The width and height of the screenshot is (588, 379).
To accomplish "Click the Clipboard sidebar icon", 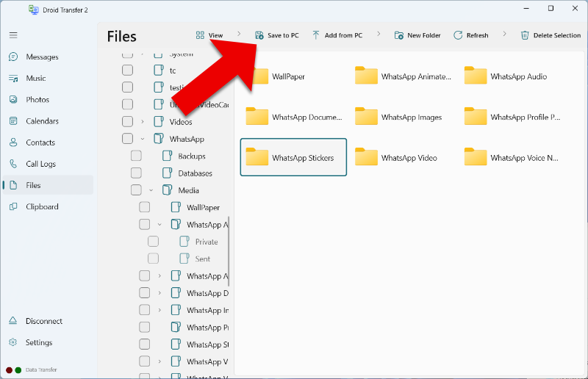I will (x=13, y=206).
